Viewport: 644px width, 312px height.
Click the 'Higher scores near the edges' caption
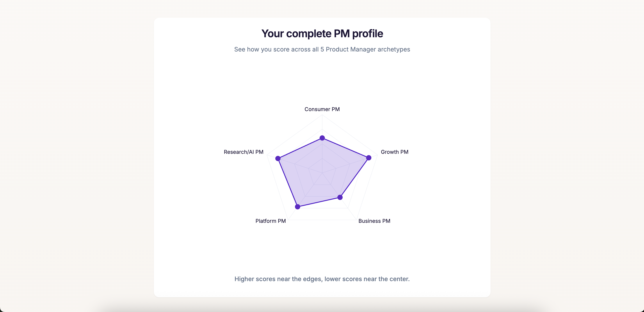[x=322, y=279]
